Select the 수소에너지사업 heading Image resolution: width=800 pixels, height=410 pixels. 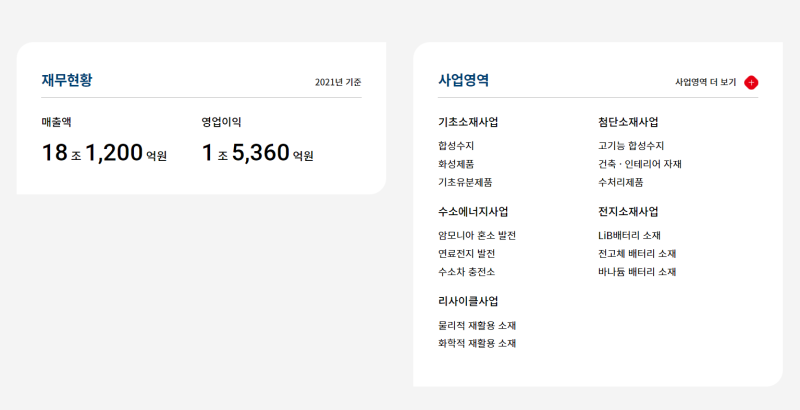coord(473,212)
